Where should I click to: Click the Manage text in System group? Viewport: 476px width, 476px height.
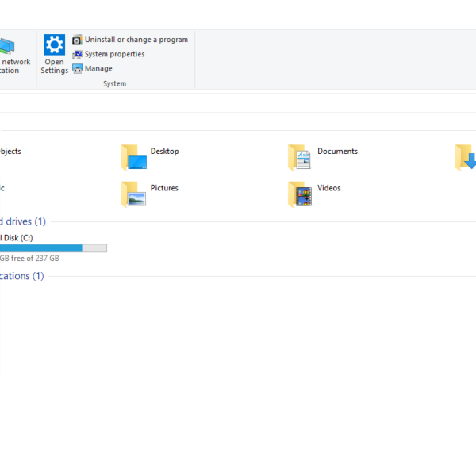point(98,68)
